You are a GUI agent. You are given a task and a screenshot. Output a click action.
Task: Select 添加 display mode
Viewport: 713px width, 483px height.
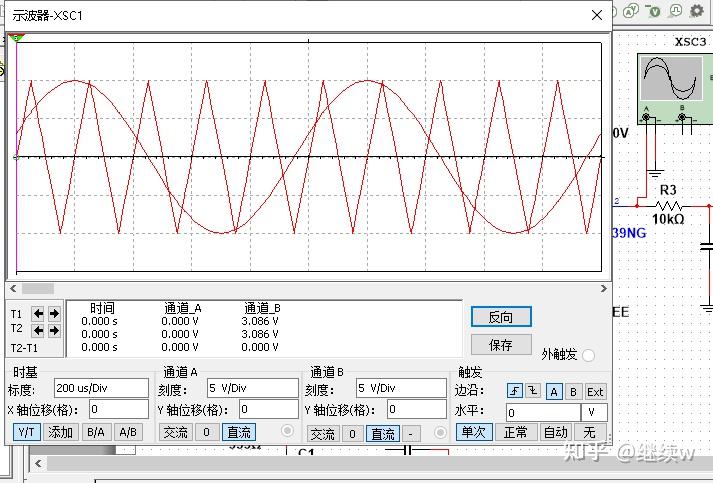pyautogui.click(x=61, y=432)
